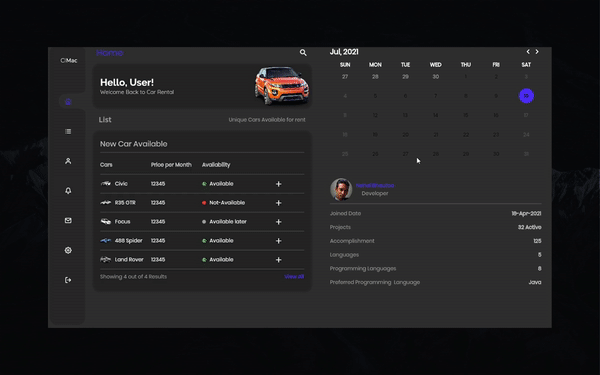Click the Home page title
This screenshot has height=375, width=600.
110,53
